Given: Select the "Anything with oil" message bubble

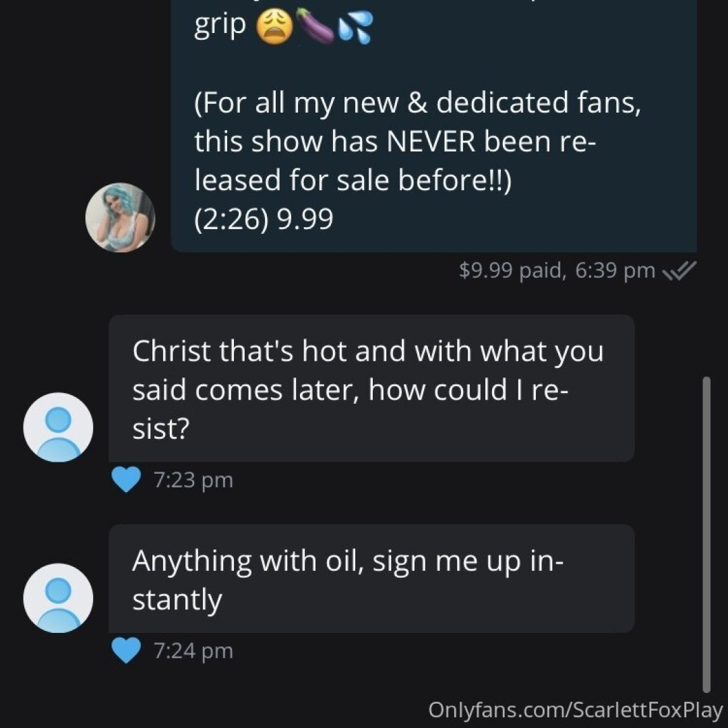Looking at the screenshot, I should click(x=371, y=578).
